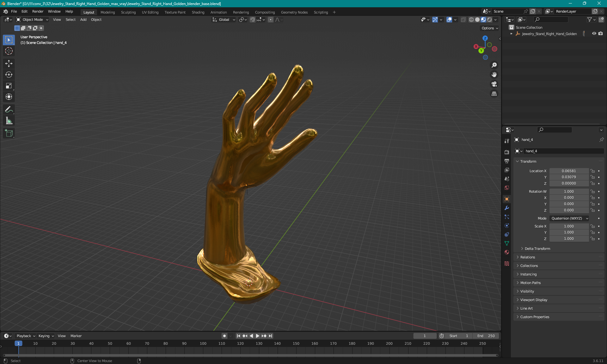This screenshot has width=607, height=364.
Task: Switch to the Shading workspace tab
Action: coord(198,12)
